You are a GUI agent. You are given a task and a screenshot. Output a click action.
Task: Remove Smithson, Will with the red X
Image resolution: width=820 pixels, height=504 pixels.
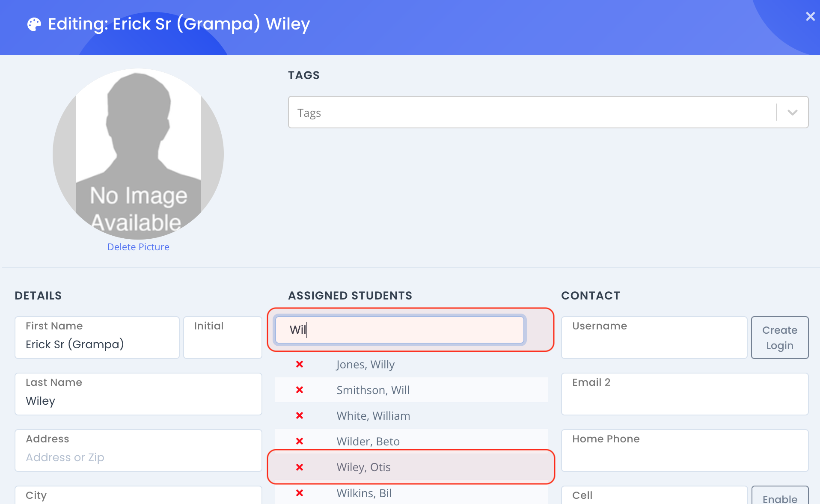(x=300, y=390)
